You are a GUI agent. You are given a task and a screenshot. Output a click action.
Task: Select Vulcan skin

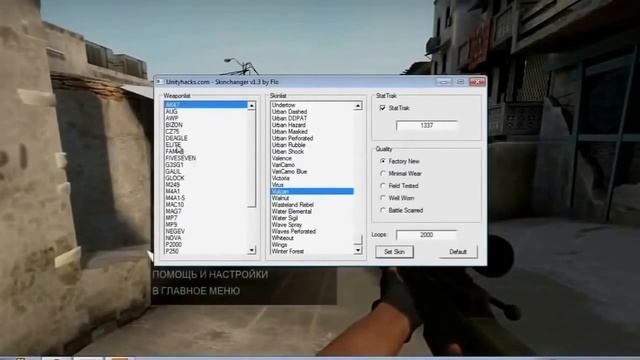click(312, 191)
